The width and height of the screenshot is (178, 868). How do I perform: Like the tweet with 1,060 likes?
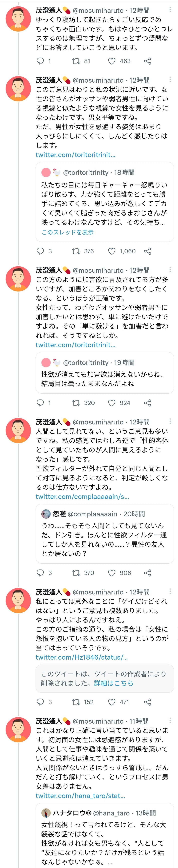click(112, 251)
